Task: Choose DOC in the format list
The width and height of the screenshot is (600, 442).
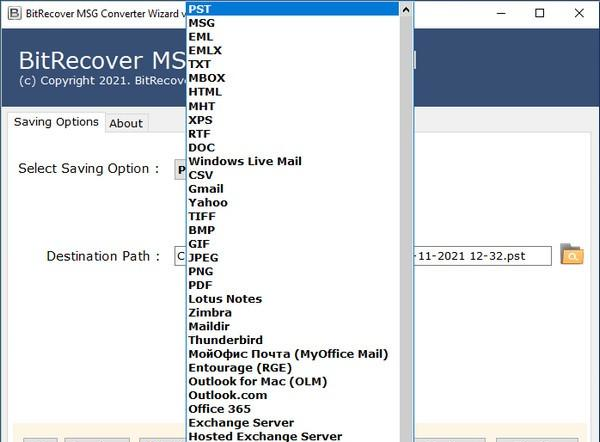Action: point(293,147)
